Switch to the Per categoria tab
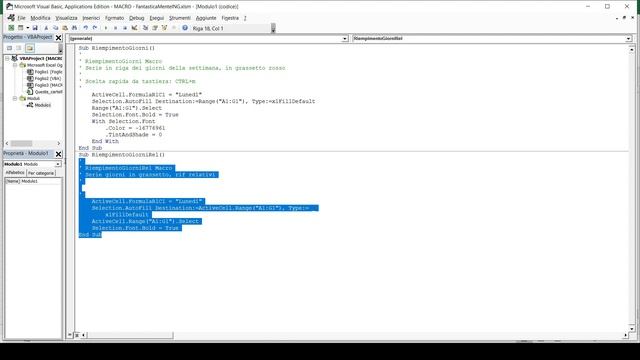The height and width of the screenshot is (360, 640). coord(41,173)
